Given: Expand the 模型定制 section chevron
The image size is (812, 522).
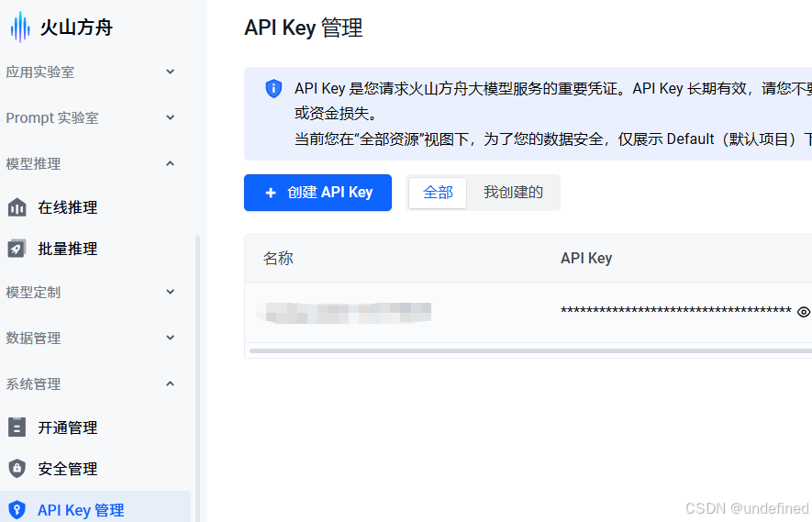Looking at the screenshot, I should 170,292.
